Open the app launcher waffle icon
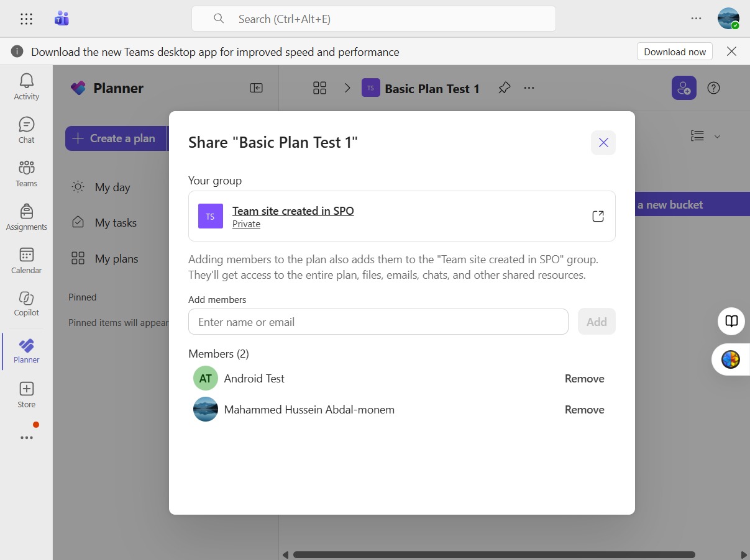Viewport: 750px width, 560px height. tap(26, 19)
